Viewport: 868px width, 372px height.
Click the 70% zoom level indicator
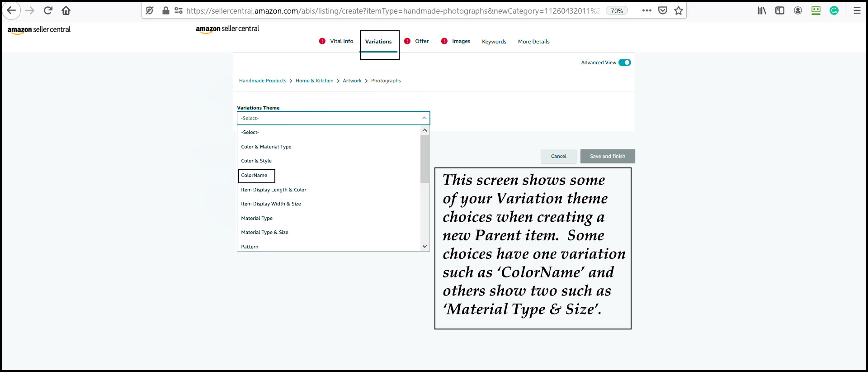click(x=617, y=11)
